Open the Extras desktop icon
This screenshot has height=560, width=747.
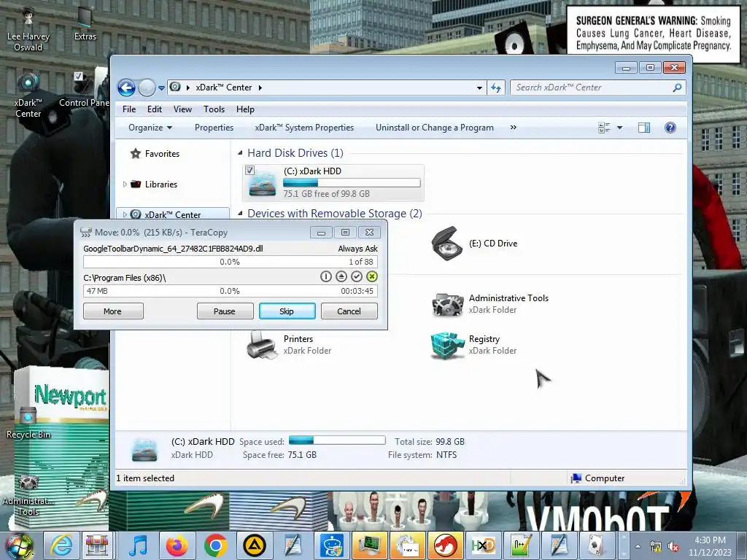85,24
